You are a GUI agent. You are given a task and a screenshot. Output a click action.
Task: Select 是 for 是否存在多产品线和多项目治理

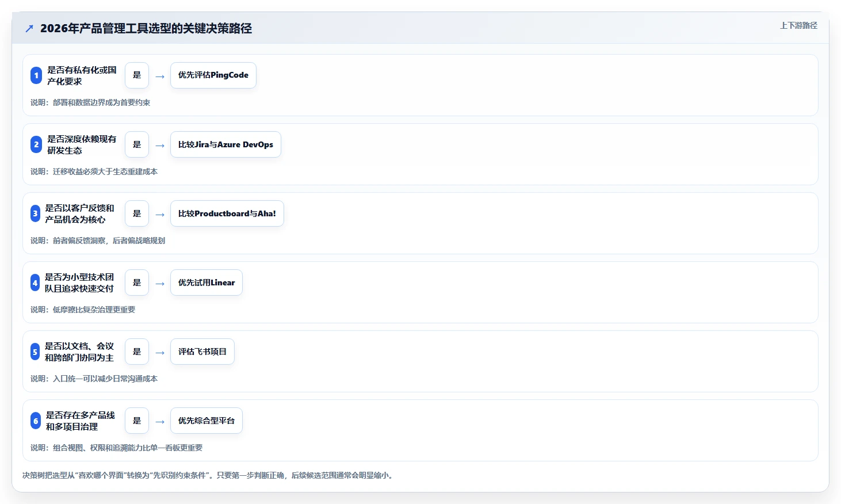click(137, 421)
